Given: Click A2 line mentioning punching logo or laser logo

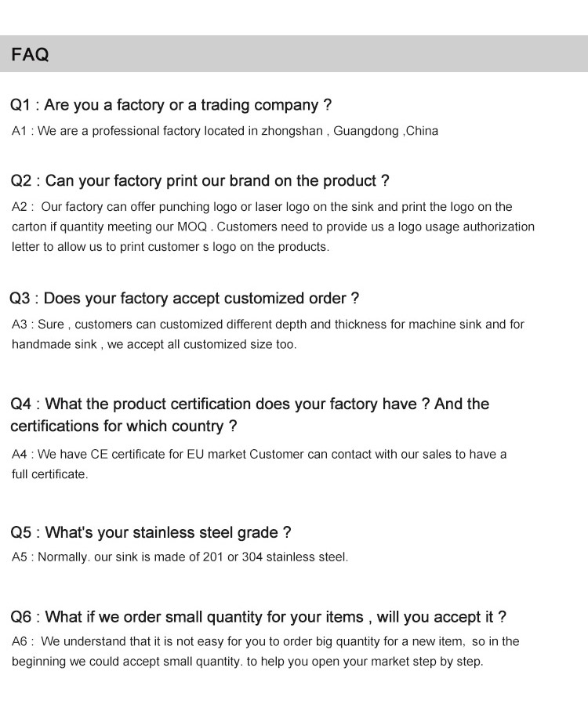Looking at the screenshot, I should (262, 207).
